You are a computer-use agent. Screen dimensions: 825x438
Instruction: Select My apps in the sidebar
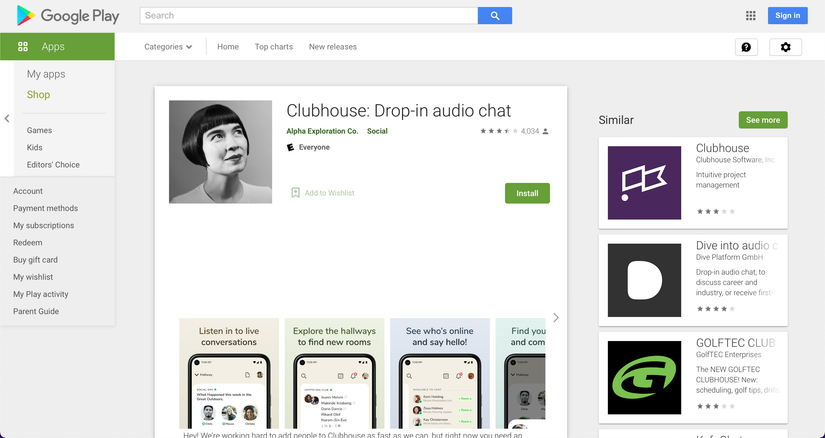click(46, 74)
